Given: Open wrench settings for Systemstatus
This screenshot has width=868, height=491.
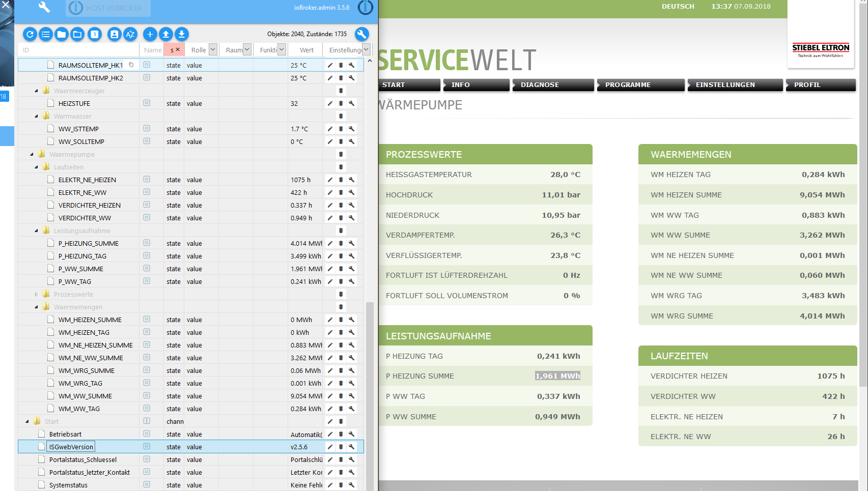Looking at the screenshot, I should pos(351,485).
